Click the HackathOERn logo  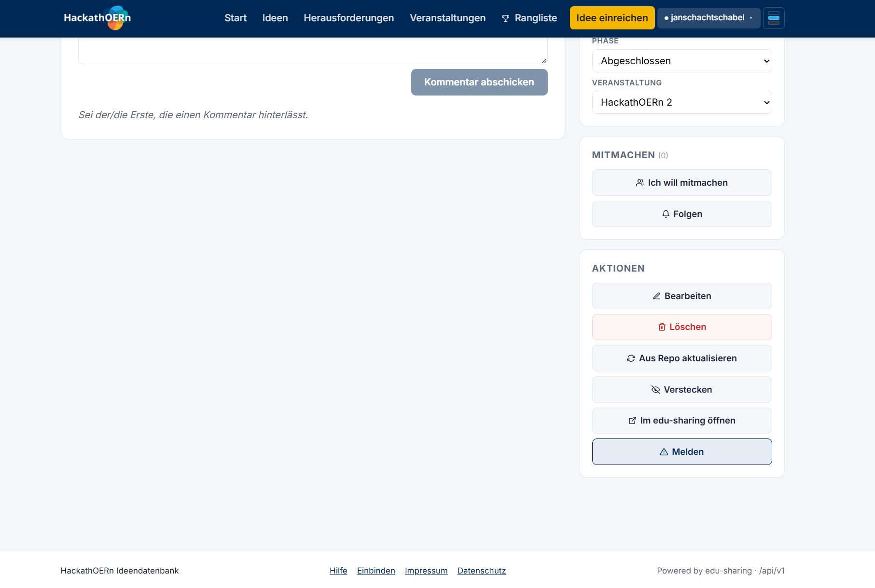point(97,18)
